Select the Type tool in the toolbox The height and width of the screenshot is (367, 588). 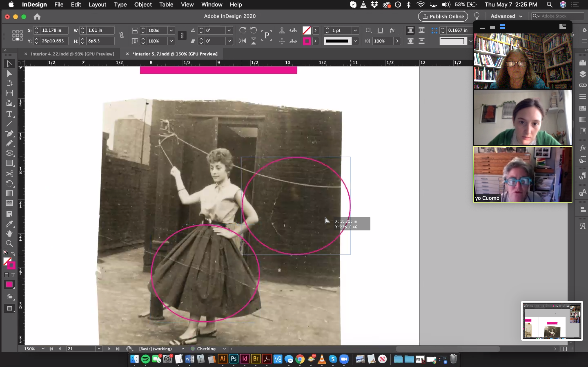pos(9,114)
